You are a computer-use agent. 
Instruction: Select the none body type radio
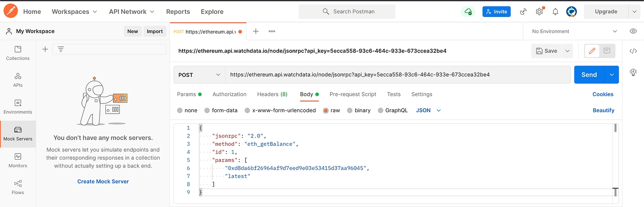coord(180,110)
